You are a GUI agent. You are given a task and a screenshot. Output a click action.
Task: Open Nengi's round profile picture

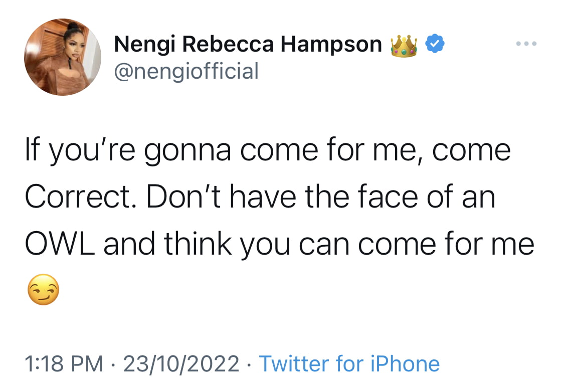pos(63,57)
